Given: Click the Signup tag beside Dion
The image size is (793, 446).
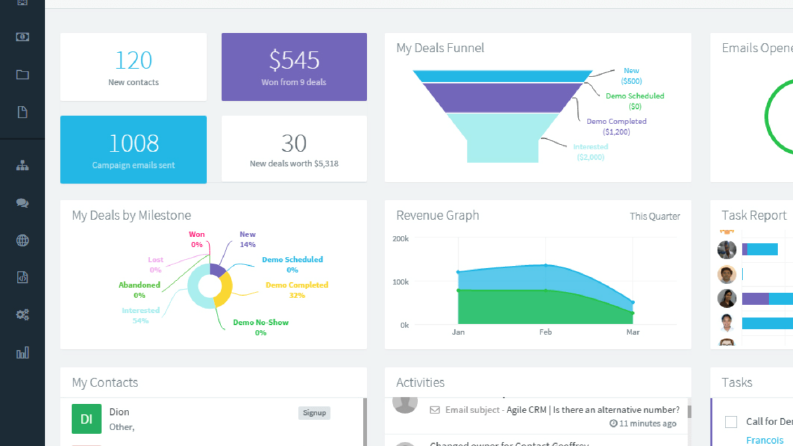Looking at the screenshot, I should click(314, 413).
